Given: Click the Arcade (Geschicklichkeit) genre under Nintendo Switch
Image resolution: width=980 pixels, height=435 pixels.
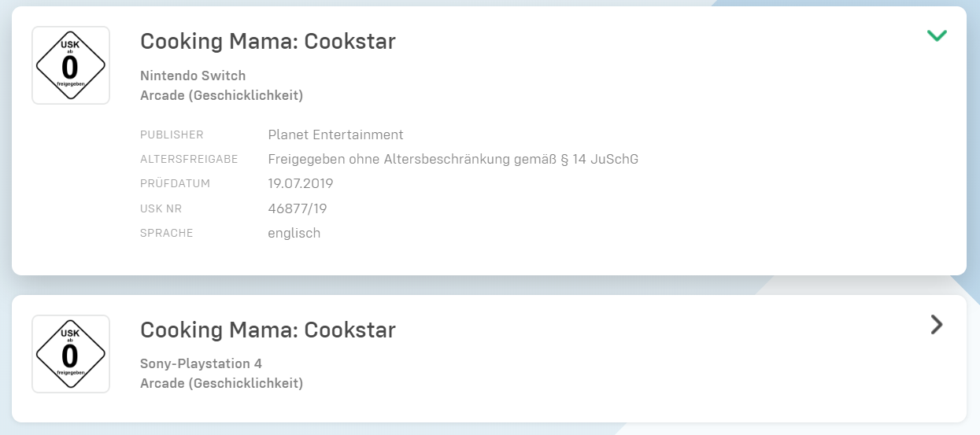Looking at the screenshot, I should click(x=221, y=95).
